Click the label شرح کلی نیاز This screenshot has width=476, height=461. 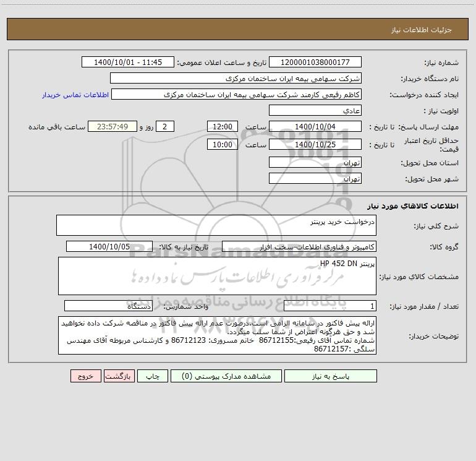pyautogui.click(x=436, y=226)
